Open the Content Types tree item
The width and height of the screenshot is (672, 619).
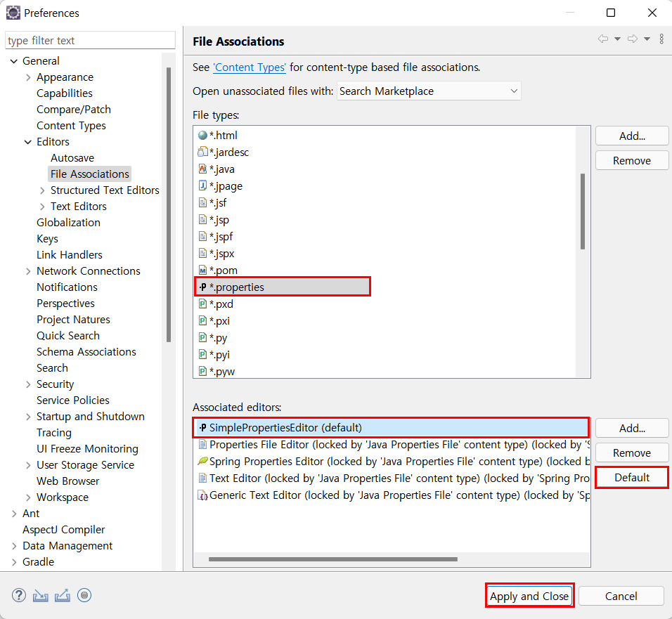(71, 126)
